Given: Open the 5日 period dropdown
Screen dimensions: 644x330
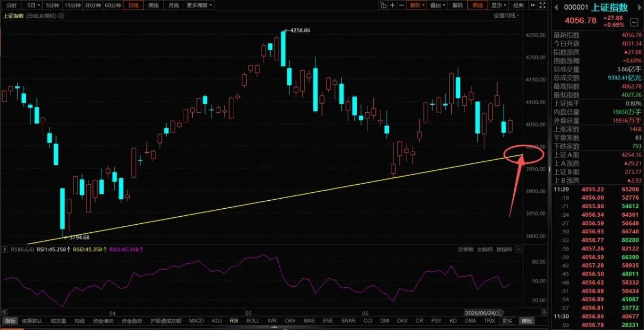Looking at the screenshot, I should point(34,5).
